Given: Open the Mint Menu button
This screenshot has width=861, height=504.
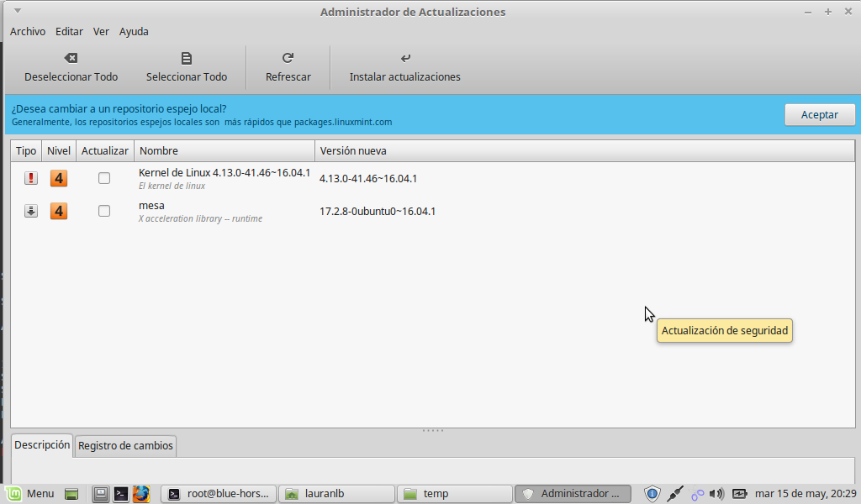Looking at the screenshot, I should (x=30, y=494).
